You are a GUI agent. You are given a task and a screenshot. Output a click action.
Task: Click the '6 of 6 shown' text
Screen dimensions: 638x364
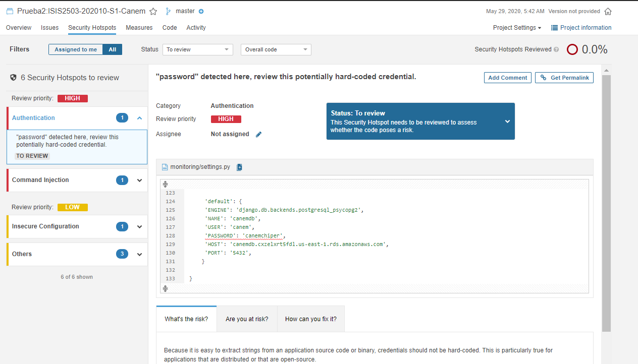pos(77,277)
